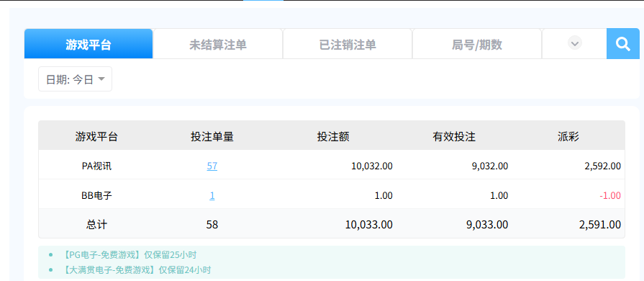Open the 1 bet count link for BB电子
This screenshot has width=644, height=281.
(x=212, y=196)
